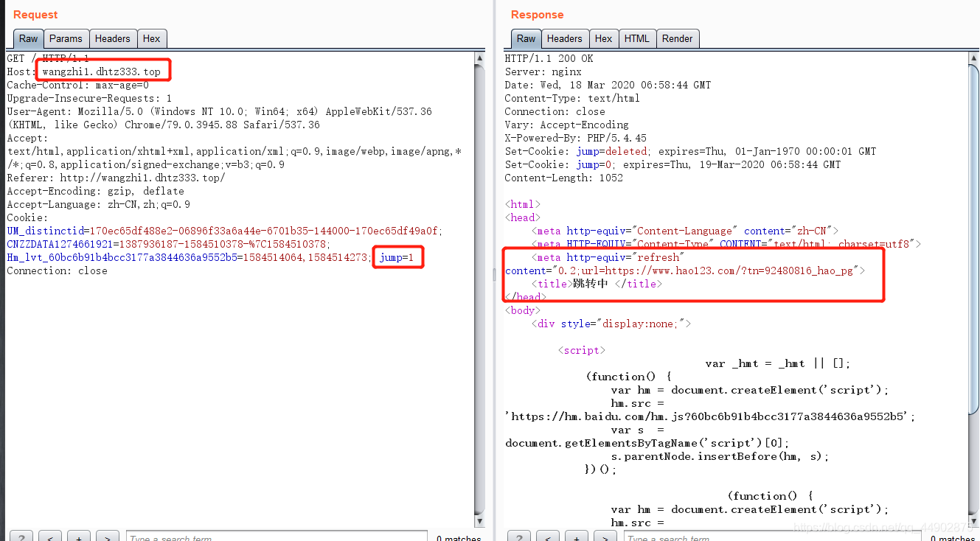980x541 pixels.
Task: Click the Server: nginx response header
Action: pyautogui.click(x=543, y=71)
